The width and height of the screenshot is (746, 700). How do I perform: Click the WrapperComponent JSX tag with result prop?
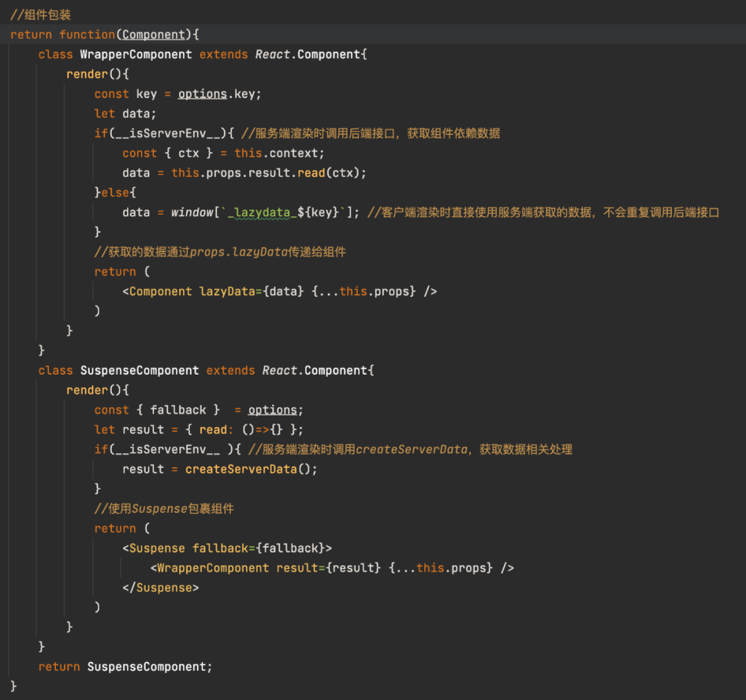pos(332,568)
